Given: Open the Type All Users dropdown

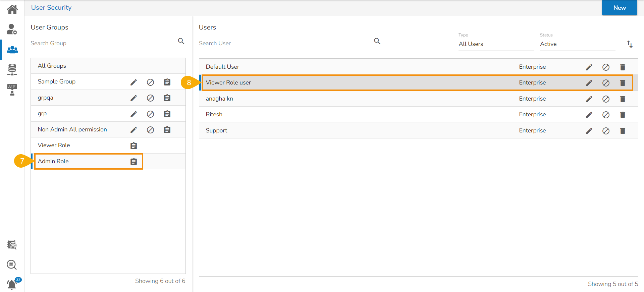Looking at the screenshot, I should click(496, 44).
